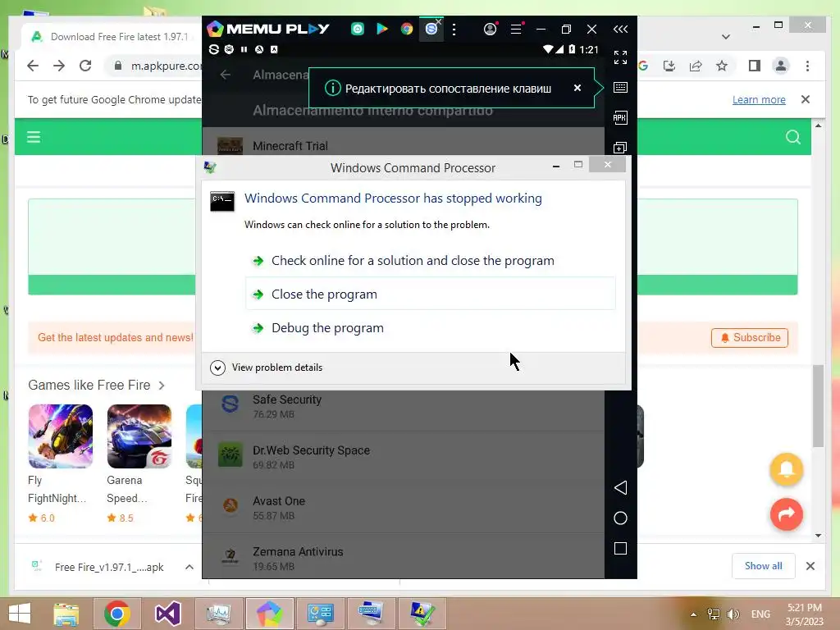
Task: Tap Android back triangle in MEmu sidebar
Action: coord(620,487)
